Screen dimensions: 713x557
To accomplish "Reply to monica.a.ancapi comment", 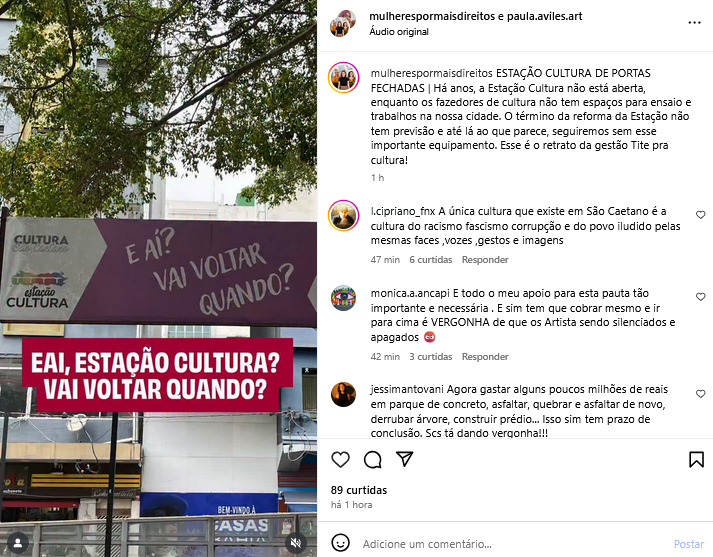I will click(x=485, y=356).
